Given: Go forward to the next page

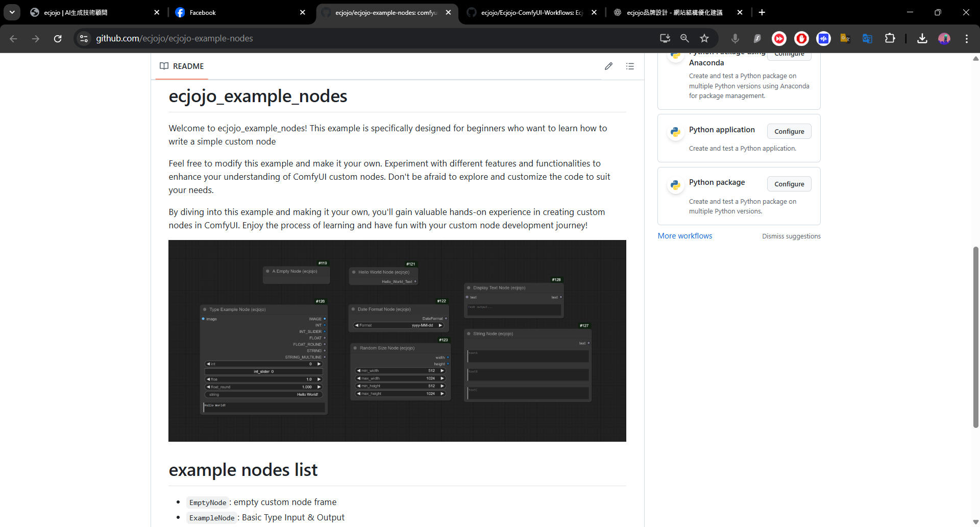Looking at the screenshot, I should tap(36, 38).
